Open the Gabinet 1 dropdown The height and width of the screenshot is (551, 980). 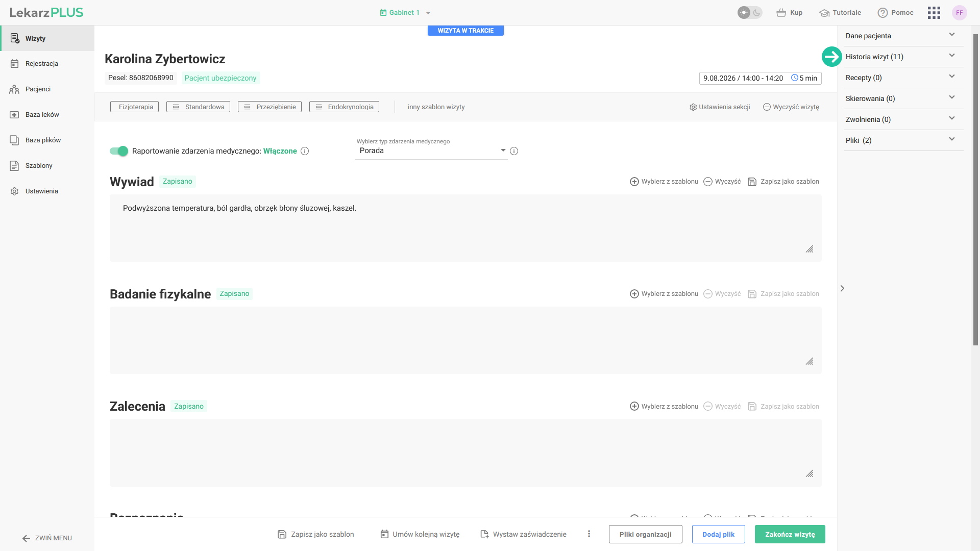[405, 13]
